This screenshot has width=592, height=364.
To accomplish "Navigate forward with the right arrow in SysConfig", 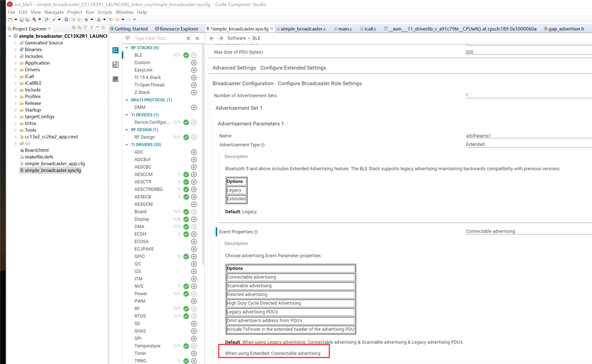I will [220, 38].
